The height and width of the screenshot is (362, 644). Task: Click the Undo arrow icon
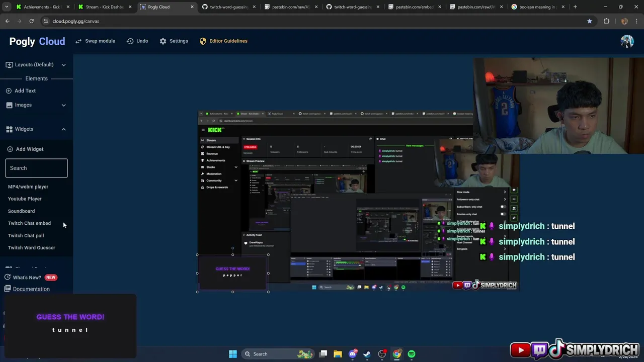[x=130, y=41]
